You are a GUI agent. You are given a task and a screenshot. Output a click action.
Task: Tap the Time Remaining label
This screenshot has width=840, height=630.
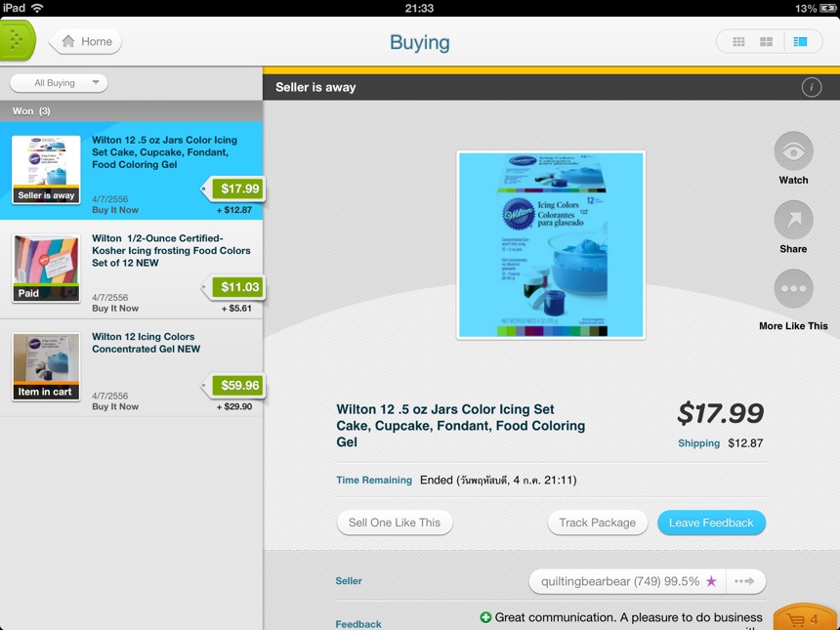(x=374, y=480)
